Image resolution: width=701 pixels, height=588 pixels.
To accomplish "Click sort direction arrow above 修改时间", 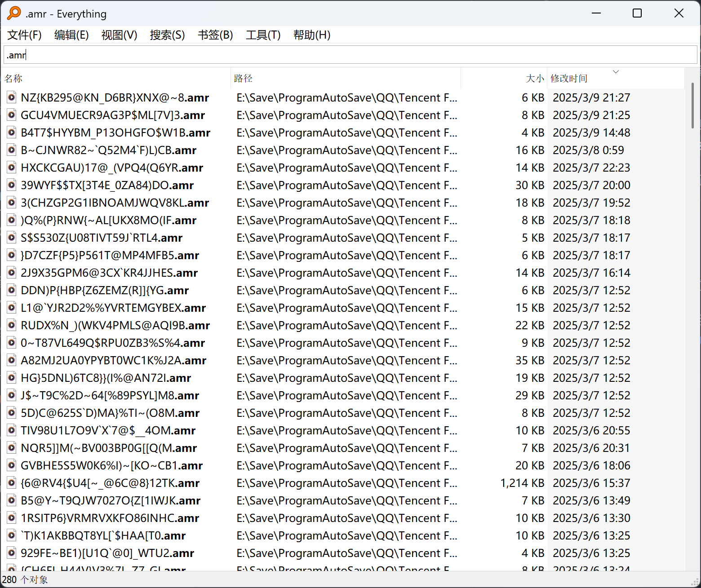I will (x=616, y=71).
